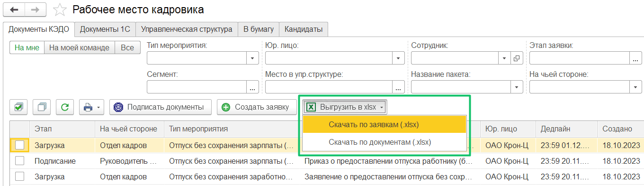Sort by the Этап column header
The width and height of the screenshot is (644, 186).
tap(62, 129)
